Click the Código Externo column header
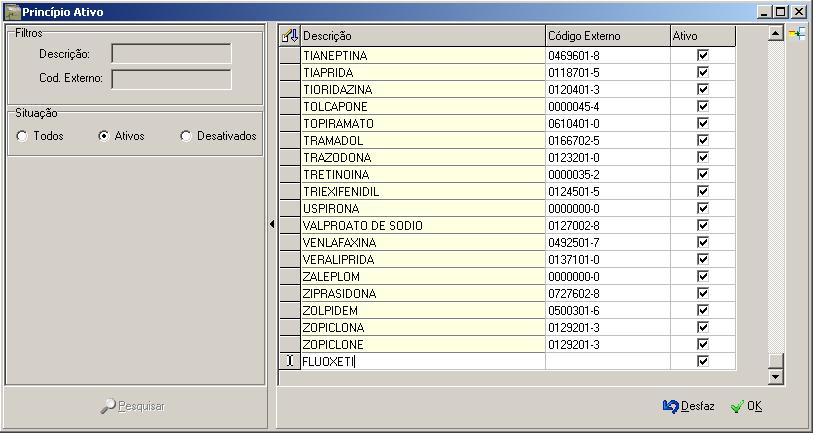The image size is (813, 433). tap(608, 36)
